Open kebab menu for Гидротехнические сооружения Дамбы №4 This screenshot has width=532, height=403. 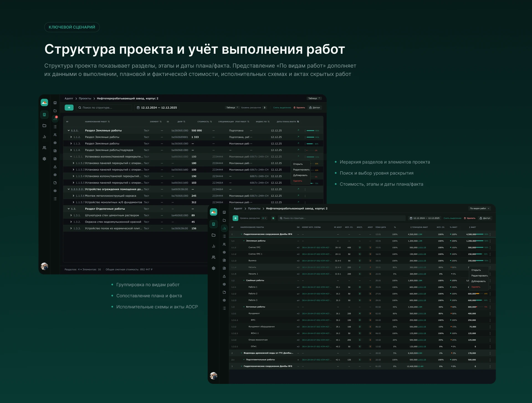point(490,234)
